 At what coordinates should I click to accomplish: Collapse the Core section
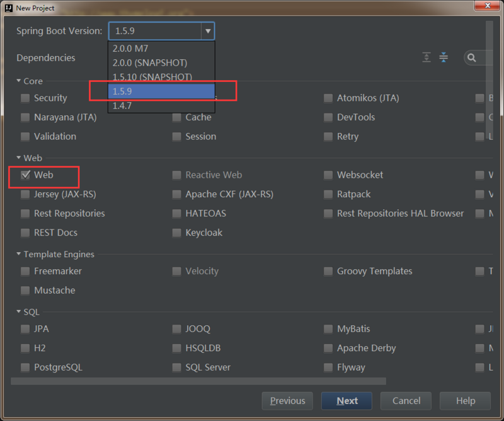[x=19, y=81]
